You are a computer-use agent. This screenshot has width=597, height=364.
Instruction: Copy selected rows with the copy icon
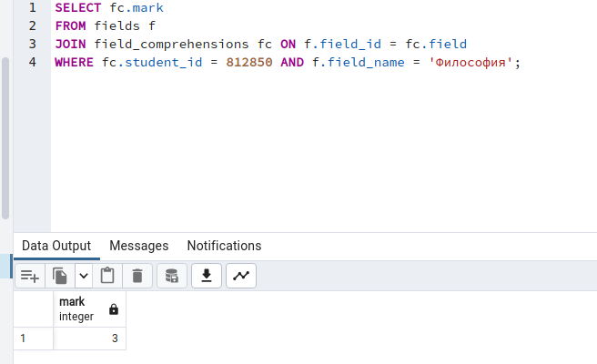pyautogui.click(x=60, y=276)
